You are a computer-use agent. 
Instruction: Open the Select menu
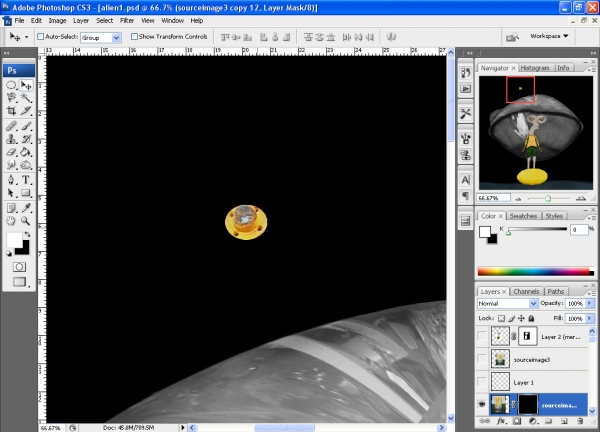point(104,21)
